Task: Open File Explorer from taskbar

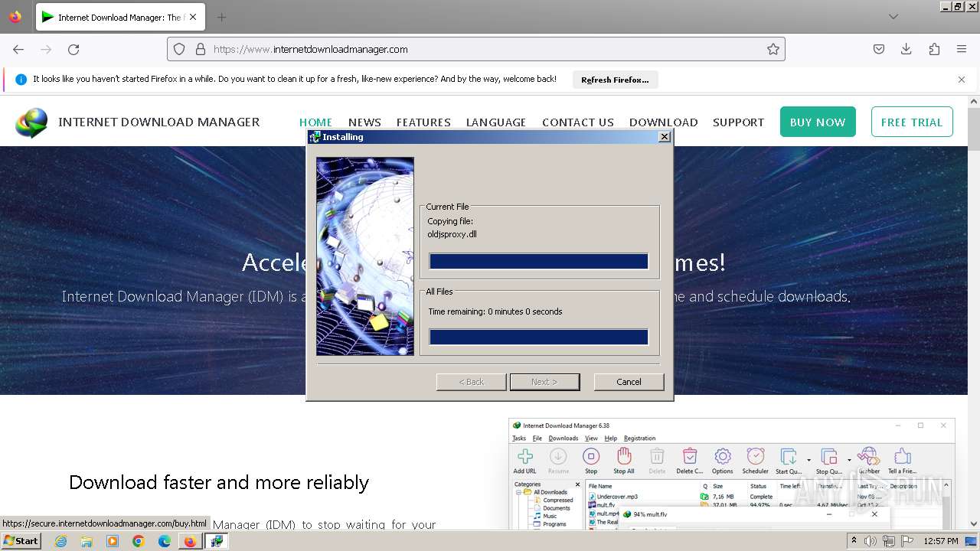Action: coord(87,541)
